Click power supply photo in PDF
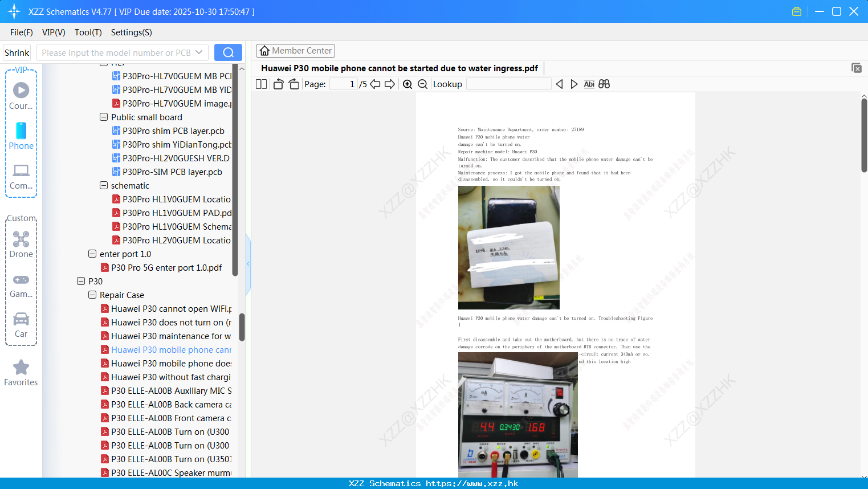 point(518,415)
